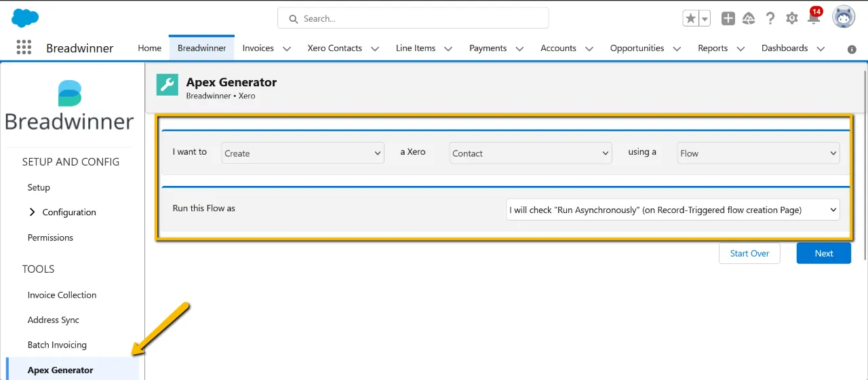Click the Salesforce cloud logo
Image resolution: width=868 pixels, height=380 pixels.
[25, 18]
